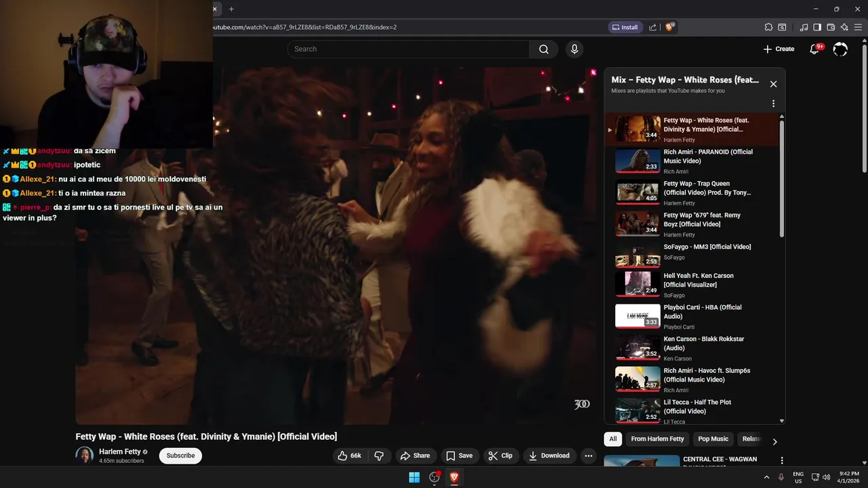Viewport: 868px width, 488px height.
Task: Dislike the video with thumbs down
Action: click(x=379, y=455)
